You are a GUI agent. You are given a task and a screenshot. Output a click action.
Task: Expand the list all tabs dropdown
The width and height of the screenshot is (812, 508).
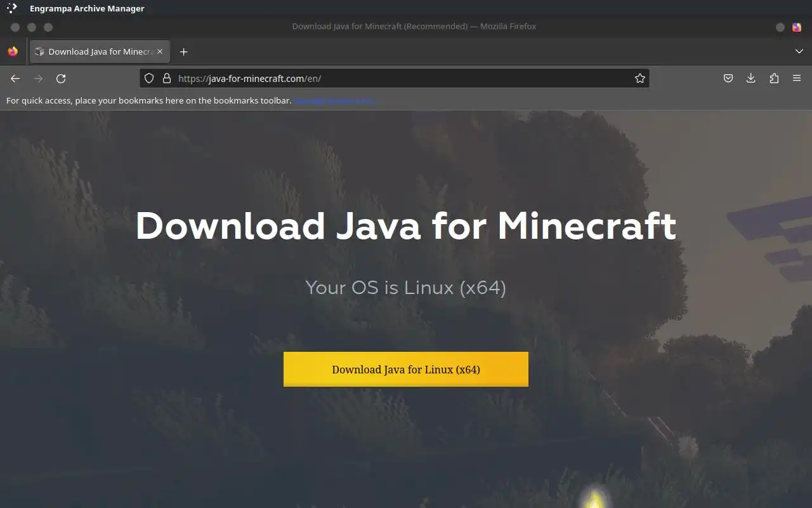tap(799, 51)
